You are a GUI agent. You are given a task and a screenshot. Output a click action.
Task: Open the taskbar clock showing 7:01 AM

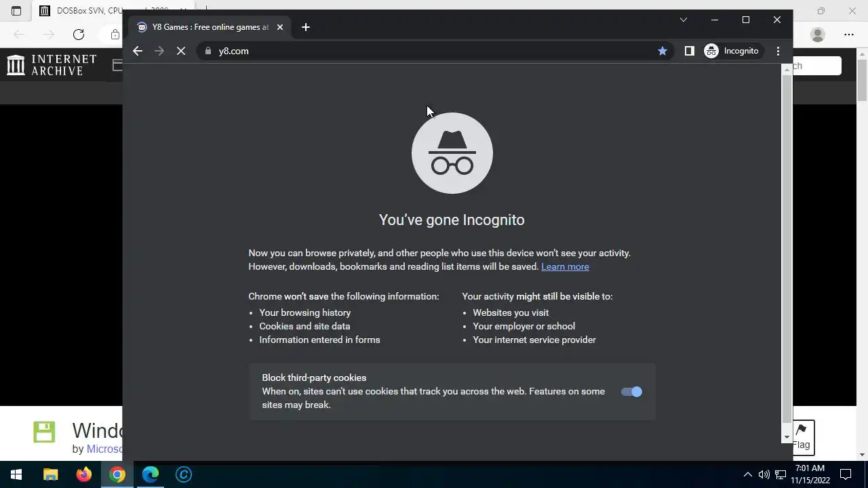click(810, 474)
